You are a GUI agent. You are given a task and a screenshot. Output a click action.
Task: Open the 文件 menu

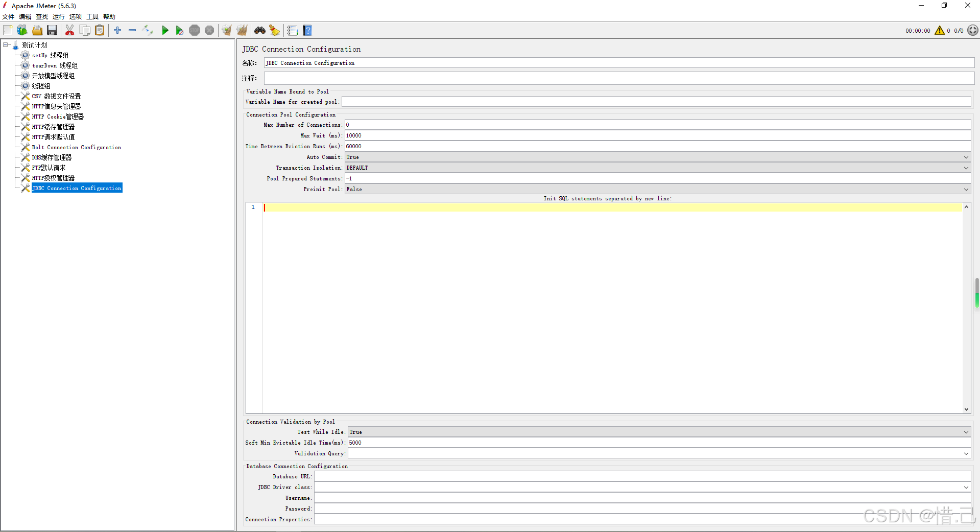8,17
